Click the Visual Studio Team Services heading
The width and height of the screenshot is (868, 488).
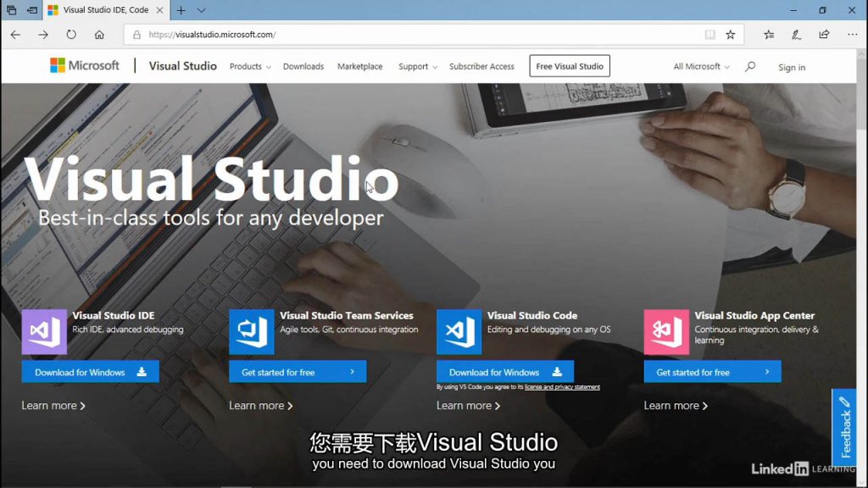point(347,315)
